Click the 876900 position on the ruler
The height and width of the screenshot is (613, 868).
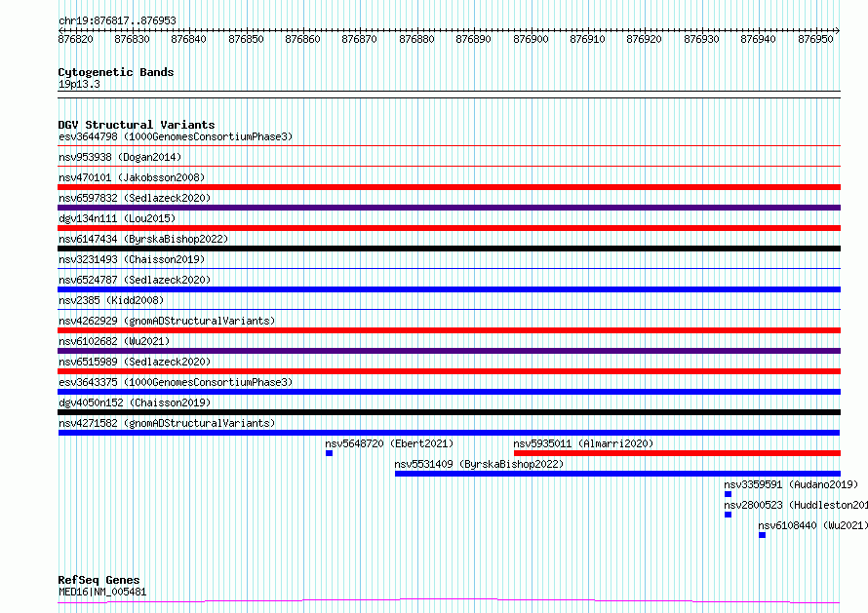tap(531, 39)
